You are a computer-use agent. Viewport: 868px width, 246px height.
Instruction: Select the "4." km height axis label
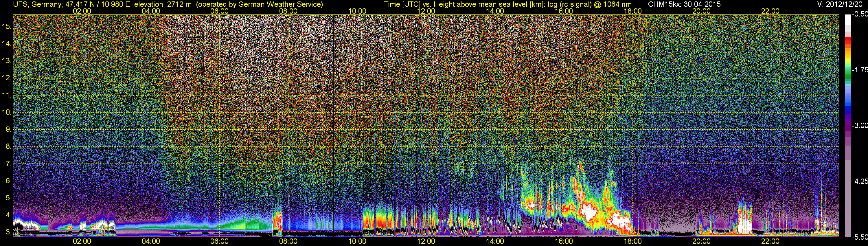8,215
